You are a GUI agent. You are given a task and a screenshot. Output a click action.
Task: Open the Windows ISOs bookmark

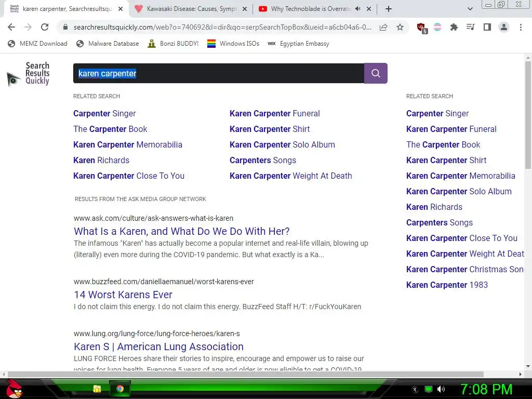coord(233,44)
